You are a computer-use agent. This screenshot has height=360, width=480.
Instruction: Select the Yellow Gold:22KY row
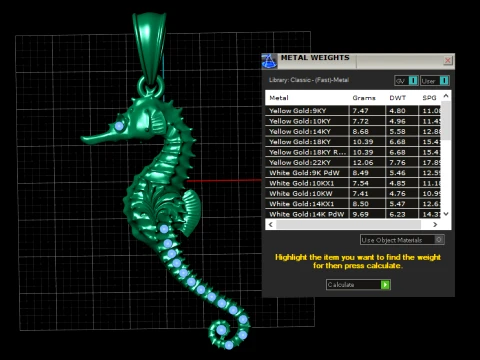[353, 162]
